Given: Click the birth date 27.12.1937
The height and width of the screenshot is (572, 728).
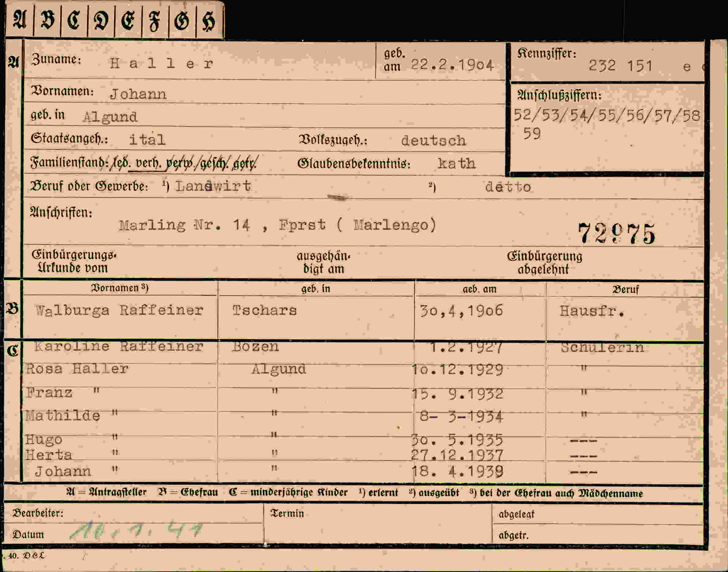Looking at the screenshot, I should click(457, 455).
